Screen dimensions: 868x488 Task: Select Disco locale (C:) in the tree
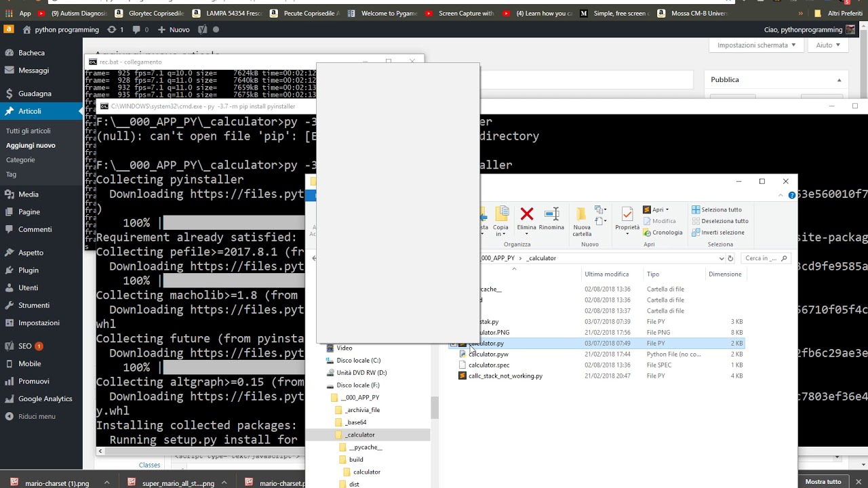[358, 360]
